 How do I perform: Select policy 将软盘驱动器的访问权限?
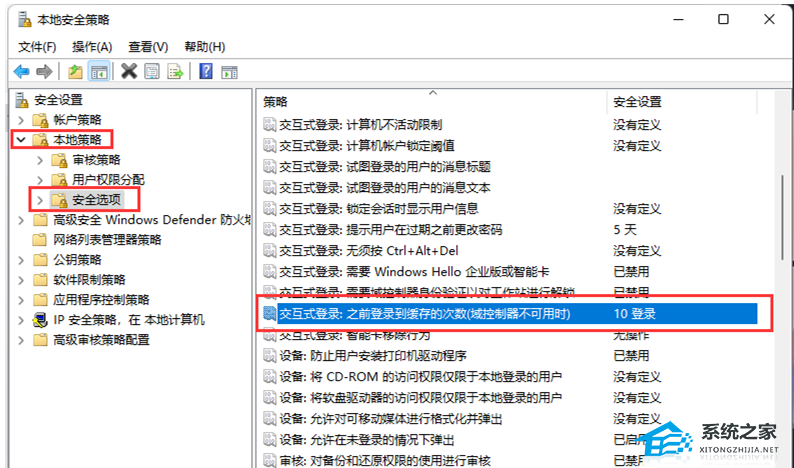click(420, 398)
